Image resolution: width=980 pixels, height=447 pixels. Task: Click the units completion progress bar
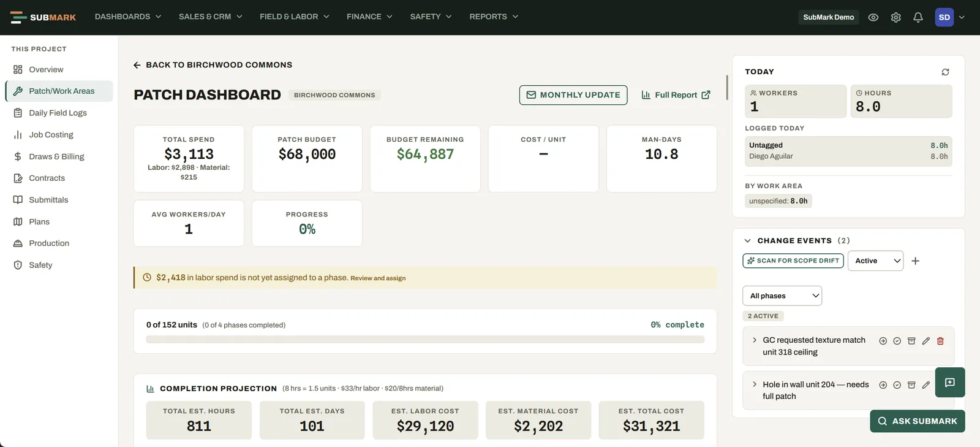point(425,340)
